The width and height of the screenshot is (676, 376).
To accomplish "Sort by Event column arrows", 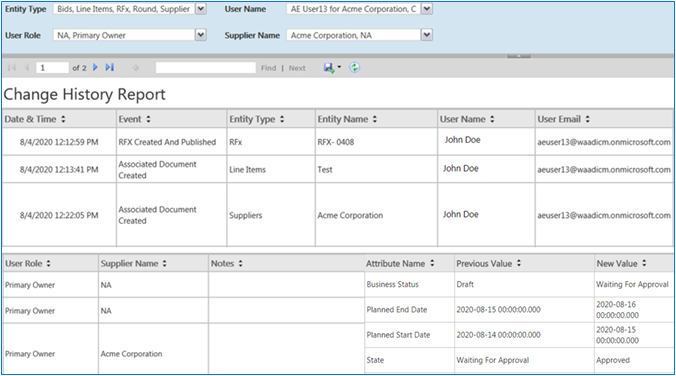I will (148, 119).
